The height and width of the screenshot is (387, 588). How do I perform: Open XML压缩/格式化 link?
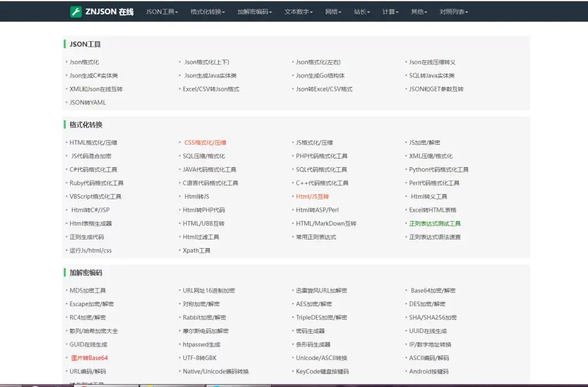pyautogui.click(x=431, y=156)
